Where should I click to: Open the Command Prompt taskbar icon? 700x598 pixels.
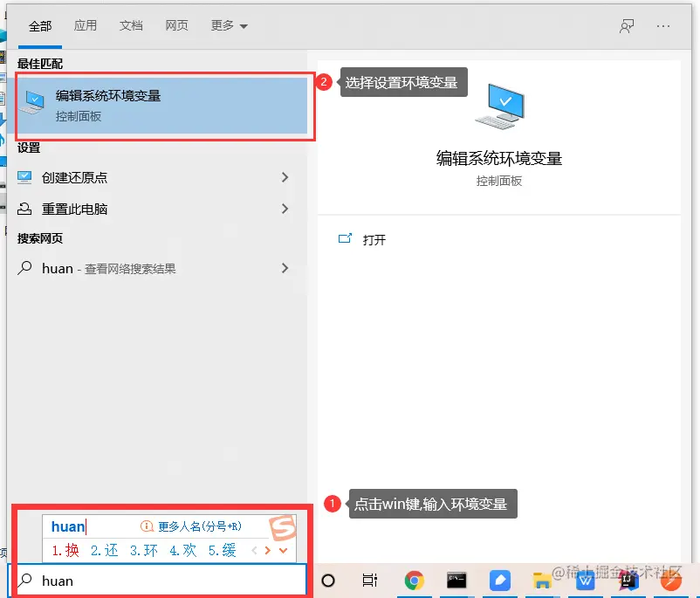point(456,581)
